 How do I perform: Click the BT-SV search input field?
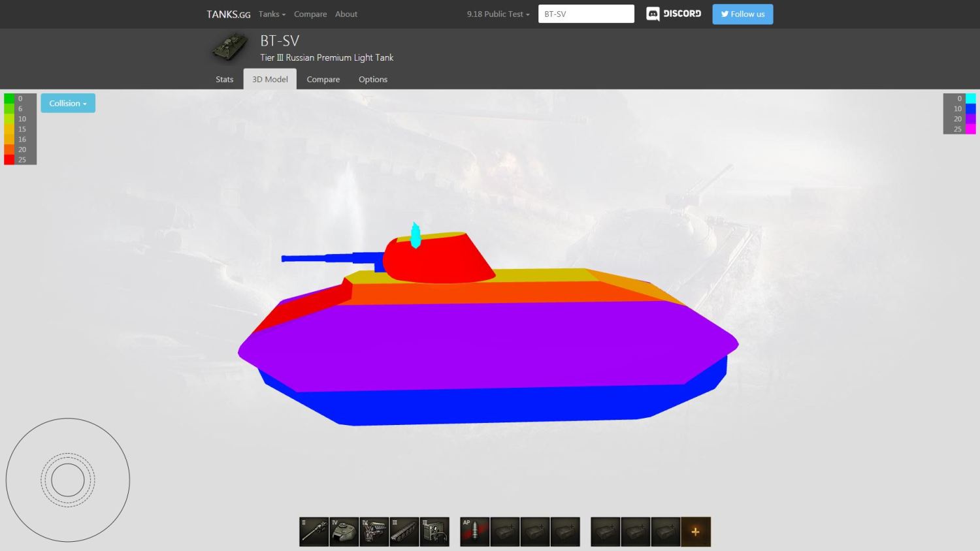click(586, 14)
